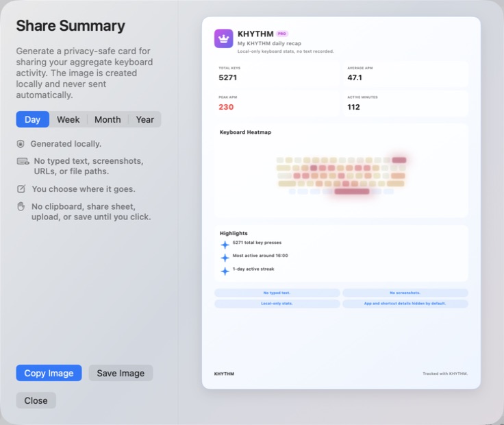504x425 pixels.
Task: Click the Copy Image button
Action: (x=49, y=373)
